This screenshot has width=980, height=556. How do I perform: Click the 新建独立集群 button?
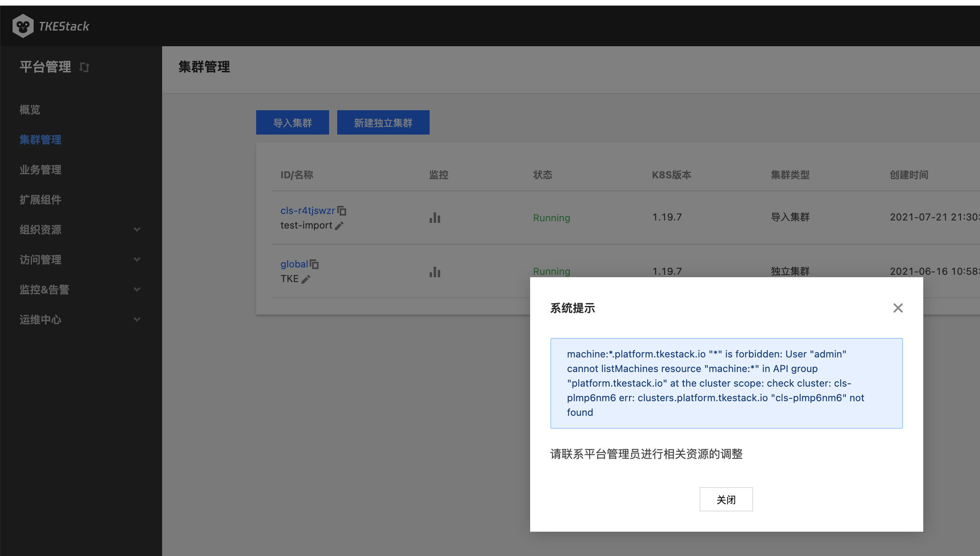(383, 122)
